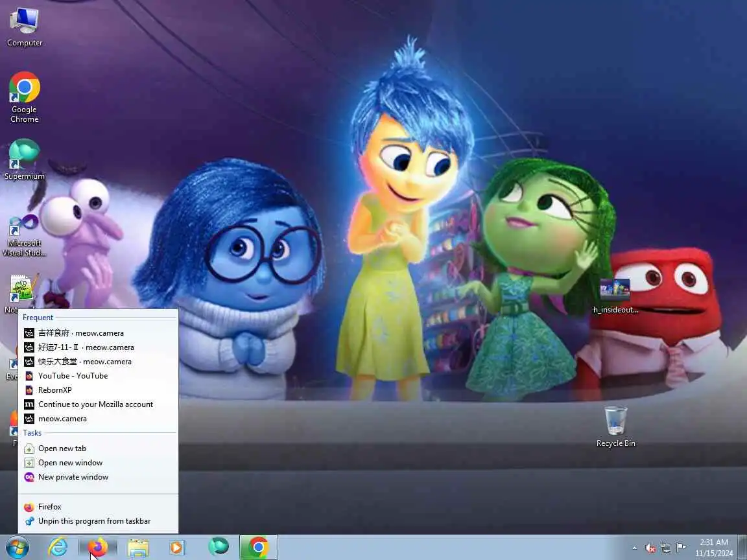This screenshot has height=560, width=747.
Task: Open the Recycle Bin
Action: point(615,426)
